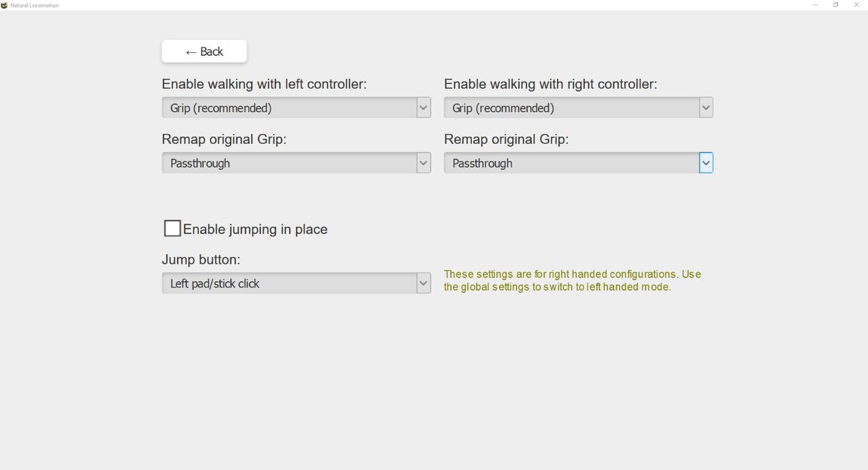Click the 'Enable jumping in place' label text

tap(255, 229)
